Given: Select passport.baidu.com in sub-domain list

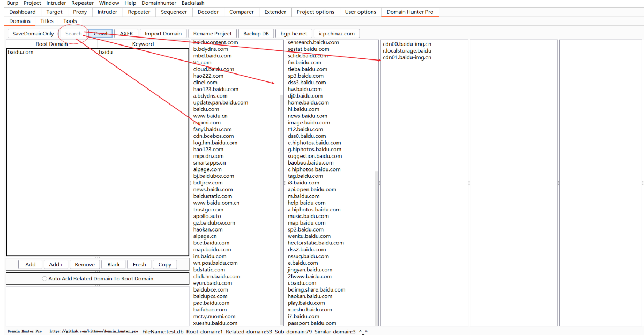Looking at the screenshot, I should tap(312, 323).
